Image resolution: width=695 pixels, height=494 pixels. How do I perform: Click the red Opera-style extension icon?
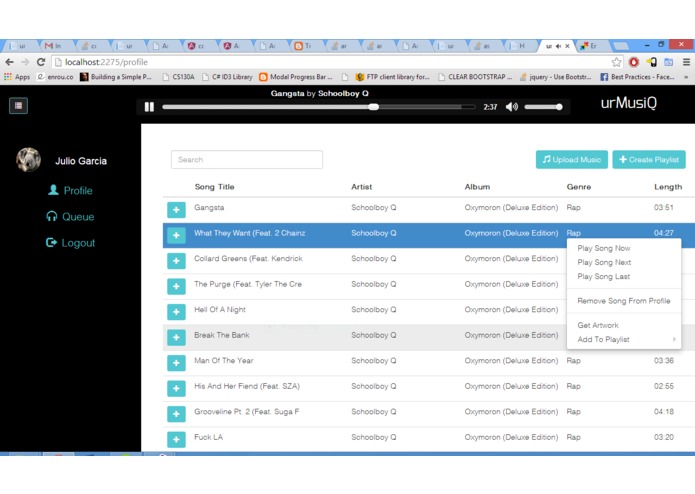click(x=634, y=62)
